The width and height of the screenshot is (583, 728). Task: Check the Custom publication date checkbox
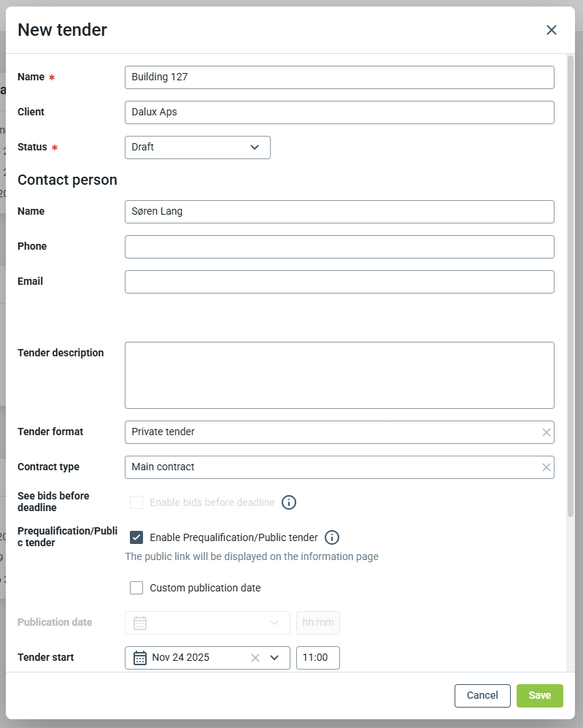pyautogui.click(x=136, y=588)
